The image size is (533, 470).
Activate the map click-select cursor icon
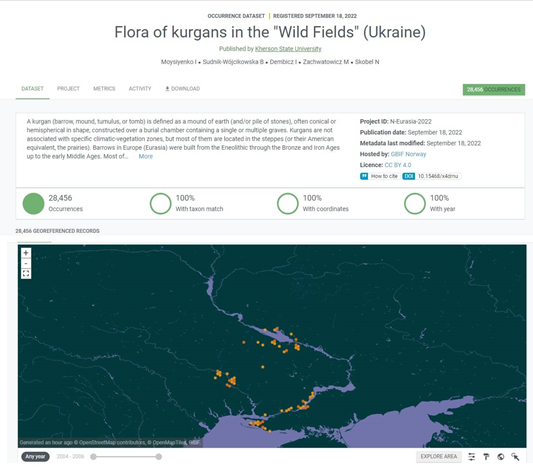click(x=515, y=457)
